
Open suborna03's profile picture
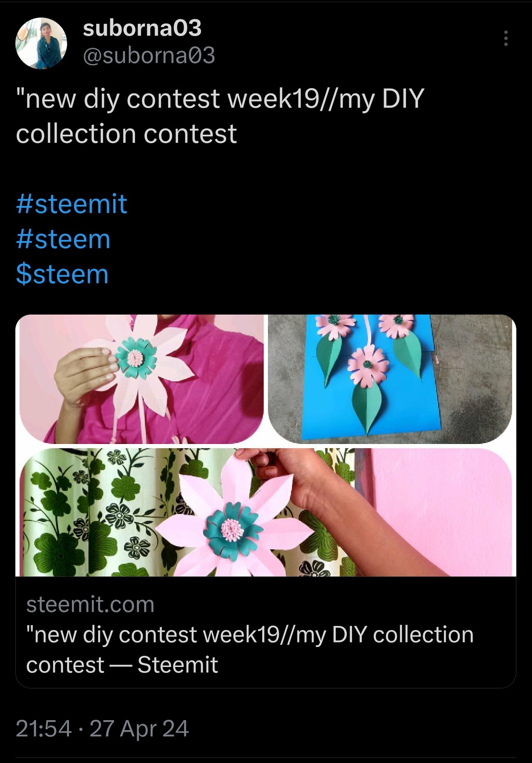point(41,43)
